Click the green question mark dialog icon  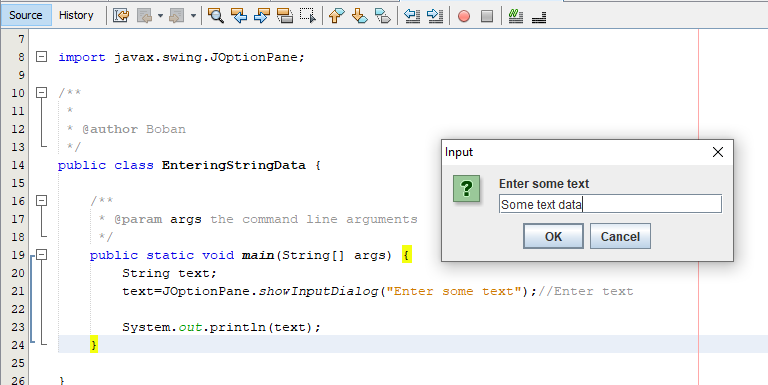(466, 189)
